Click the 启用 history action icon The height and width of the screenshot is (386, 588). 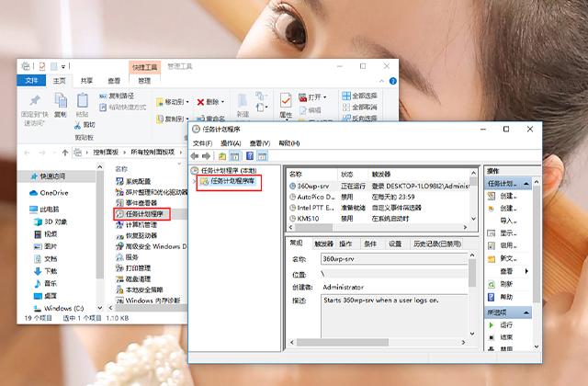492,245
